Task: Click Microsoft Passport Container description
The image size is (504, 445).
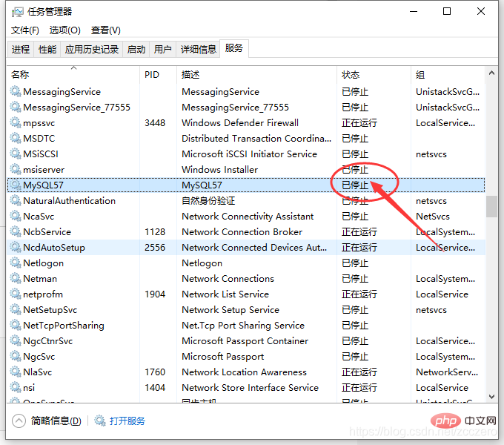Action: (x=245, y=341)
